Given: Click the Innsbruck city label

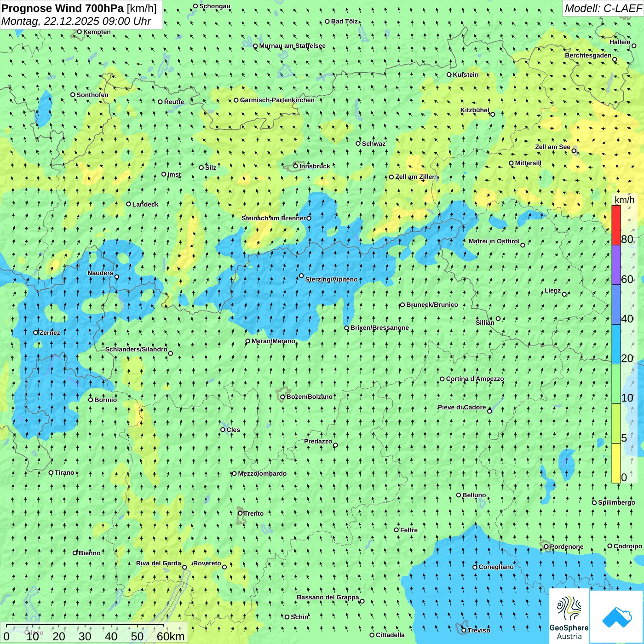Looking at the screenshot, I should click(x=315, y=166).
